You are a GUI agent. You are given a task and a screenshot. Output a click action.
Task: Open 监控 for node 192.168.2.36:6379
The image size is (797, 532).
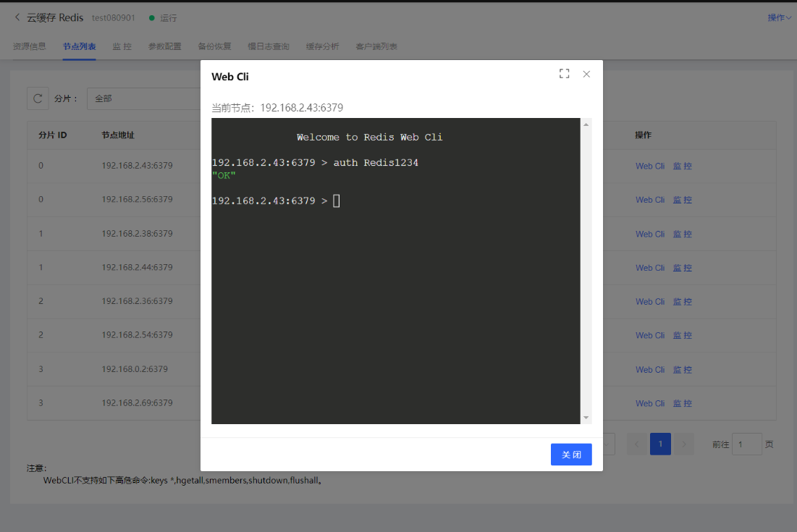coord(682,302)
